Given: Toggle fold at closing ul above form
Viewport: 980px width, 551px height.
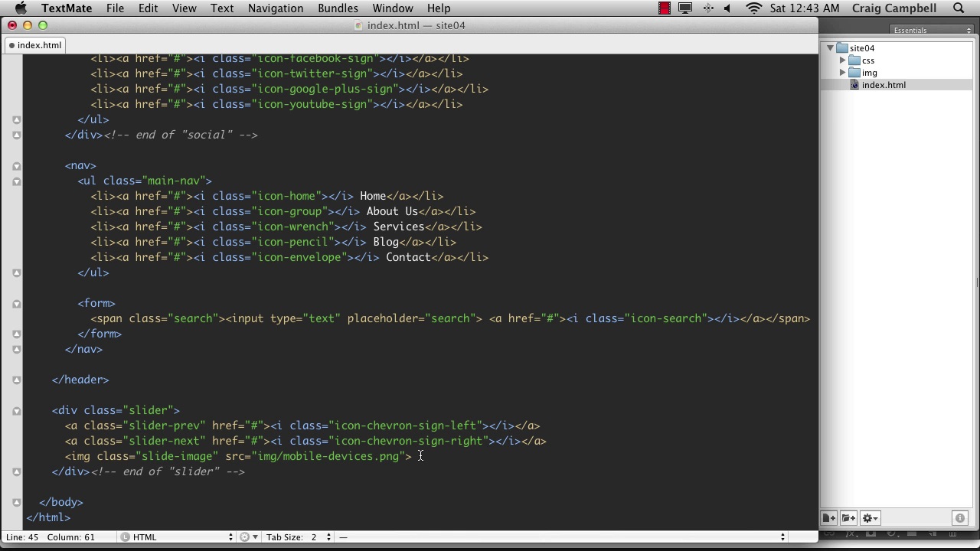Looking at the screenshot, I should pyautogui.click(x=16, y=273).
